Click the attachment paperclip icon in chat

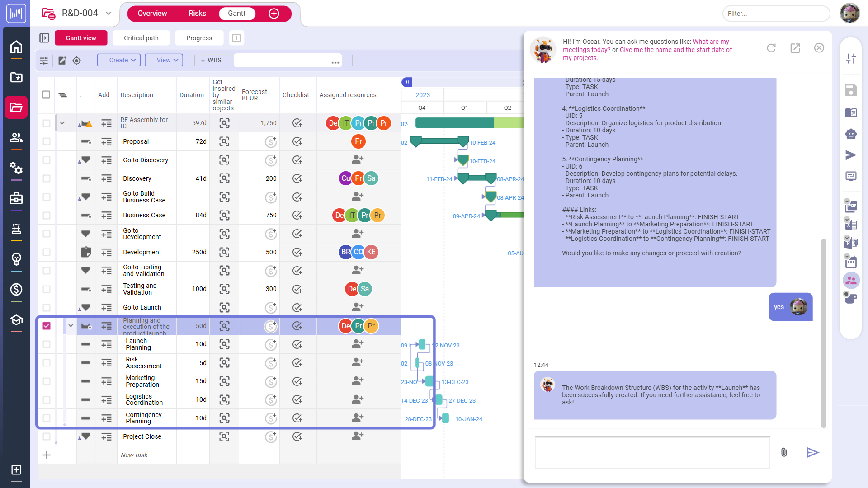[784, 452]
